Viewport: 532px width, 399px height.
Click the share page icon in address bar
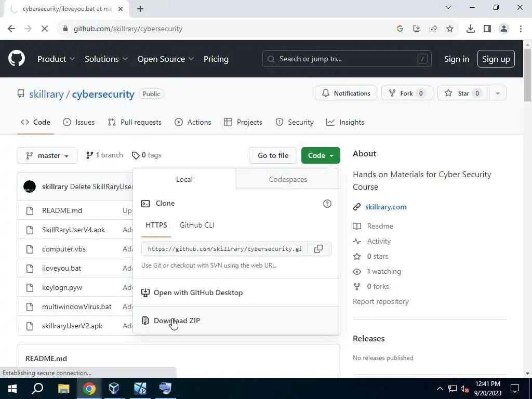point(433,29)
